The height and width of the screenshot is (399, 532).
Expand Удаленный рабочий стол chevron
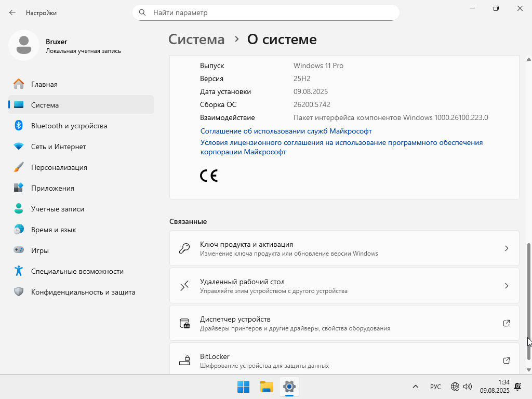tap(506, 286)
